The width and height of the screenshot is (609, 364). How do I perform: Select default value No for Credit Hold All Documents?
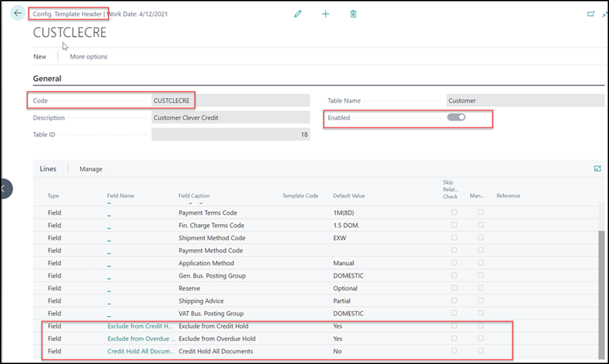(338, 351)
